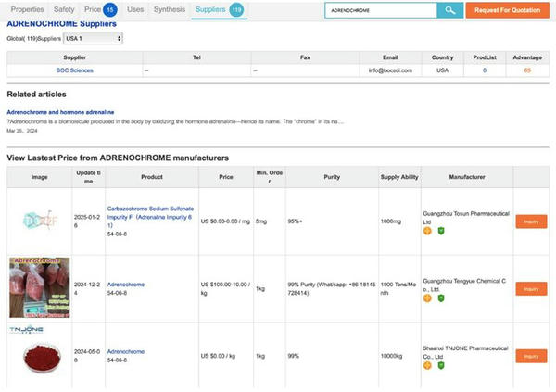Switch to the Properties tab
The height and width of the screenshot is (392, 556).
(x=27, y=9)
